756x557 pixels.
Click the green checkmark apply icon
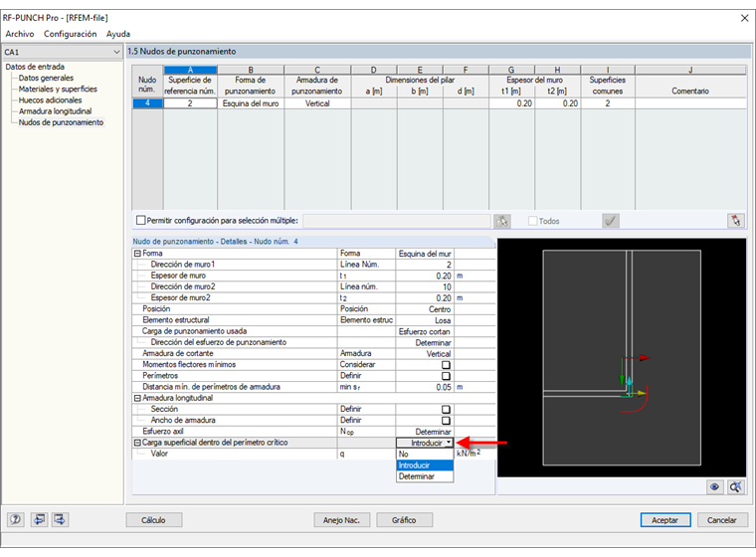(611, 221)
